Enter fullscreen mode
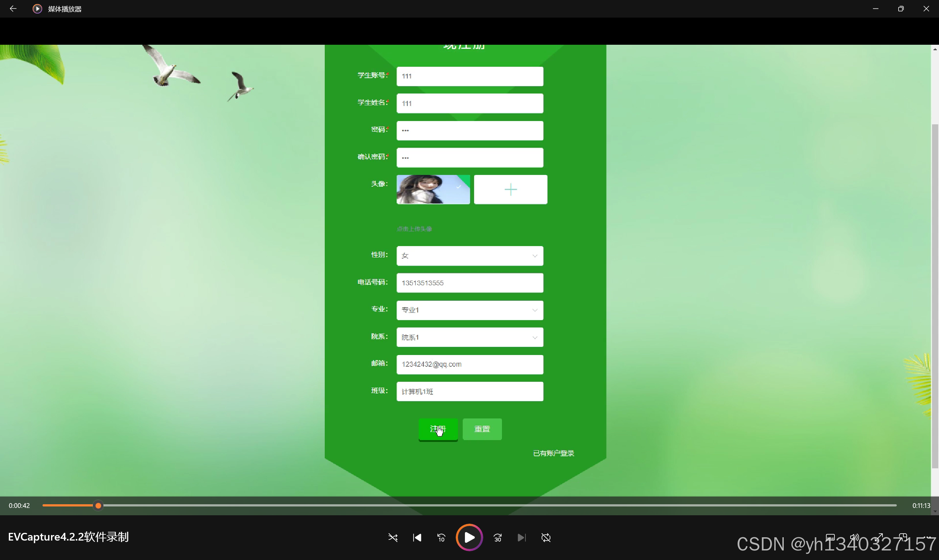 click(x=879, y=537)
